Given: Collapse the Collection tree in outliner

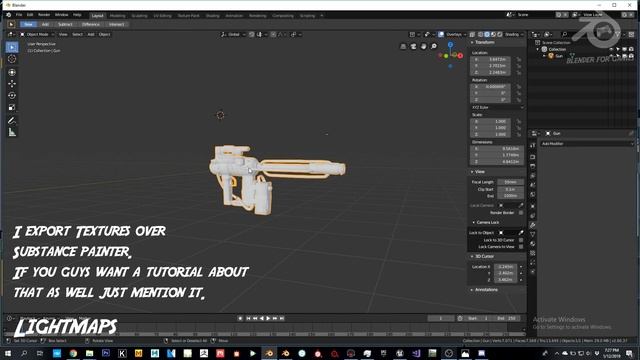Looking at the screenshot, I should 538,49.
